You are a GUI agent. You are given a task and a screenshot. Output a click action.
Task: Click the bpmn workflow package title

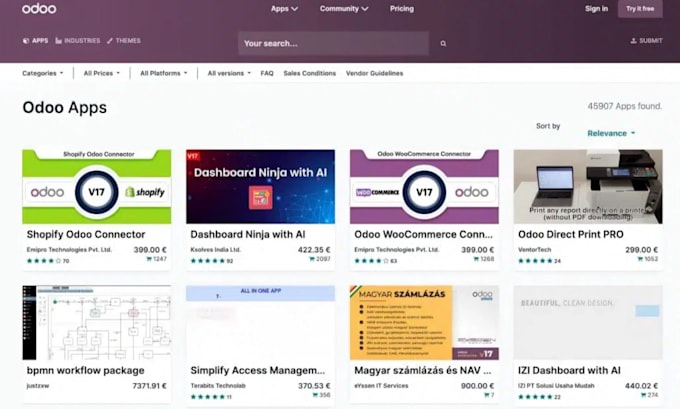click(85, 370)
